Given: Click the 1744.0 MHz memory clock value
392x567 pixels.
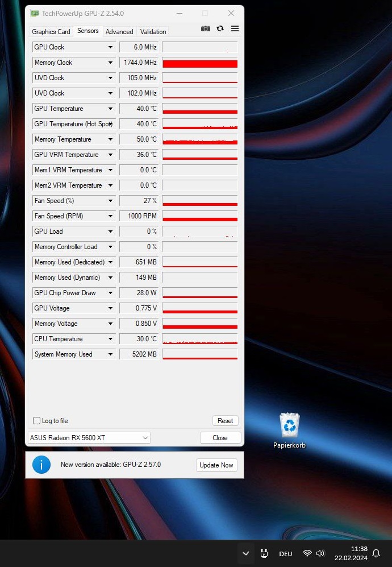Looking at the screenshot, I should click(139, 63).
